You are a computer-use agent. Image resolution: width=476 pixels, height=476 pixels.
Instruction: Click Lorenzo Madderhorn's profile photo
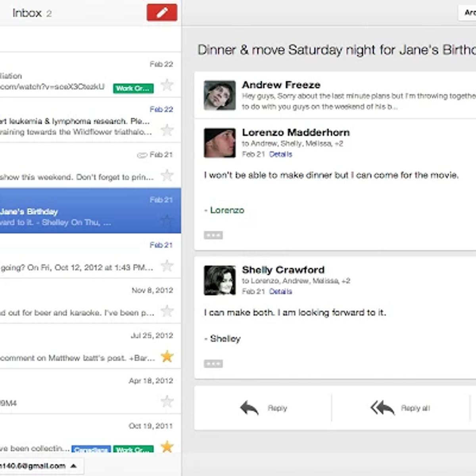click(219, 143)
